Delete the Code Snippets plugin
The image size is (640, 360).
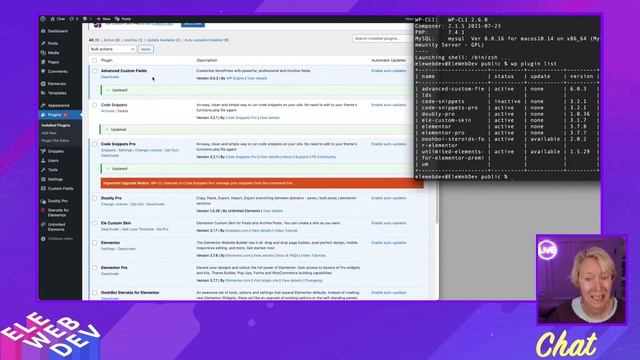(x=123, y=111)
